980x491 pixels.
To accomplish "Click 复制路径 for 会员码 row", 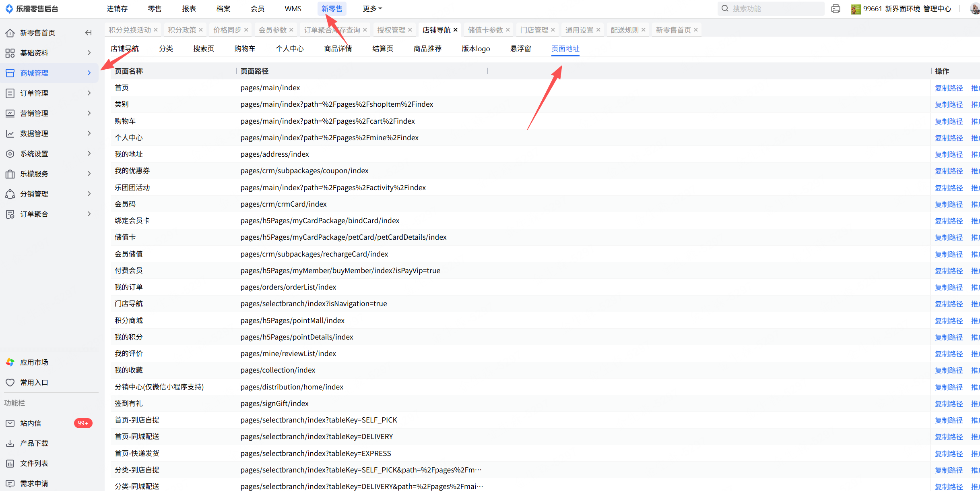I will click(x=949, y=204).
